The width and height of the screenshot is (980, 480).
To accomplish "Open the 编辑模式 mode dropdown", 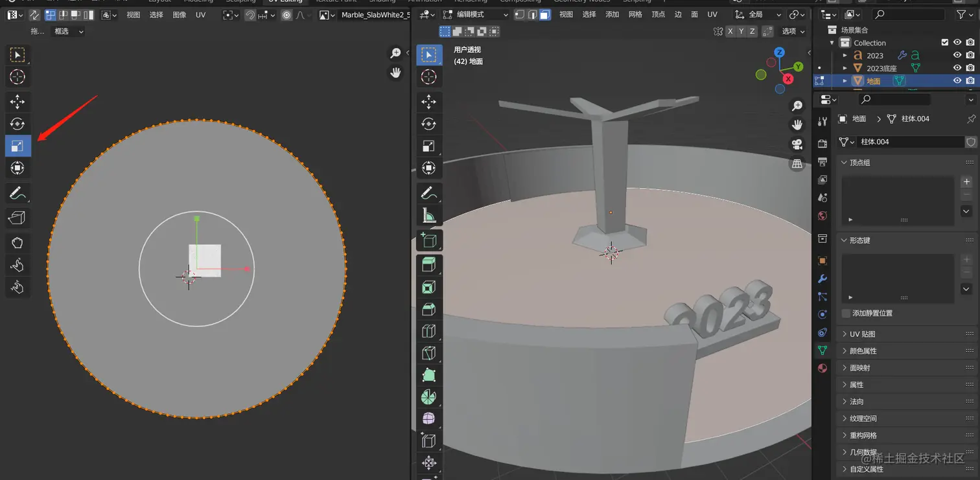I will tap(476, 14).
